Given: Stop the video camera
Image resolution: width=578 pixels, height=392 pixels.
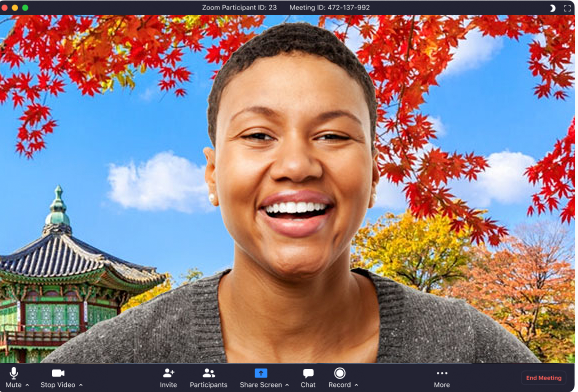Looking at the screenshot, I should [x=58, y=378].
